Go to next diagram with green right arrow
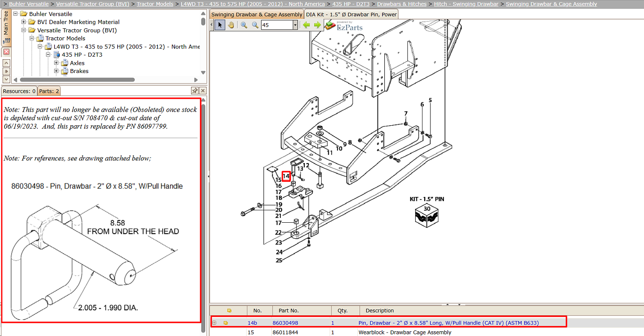This screenshot has height=336, width=644. (317, 25)
